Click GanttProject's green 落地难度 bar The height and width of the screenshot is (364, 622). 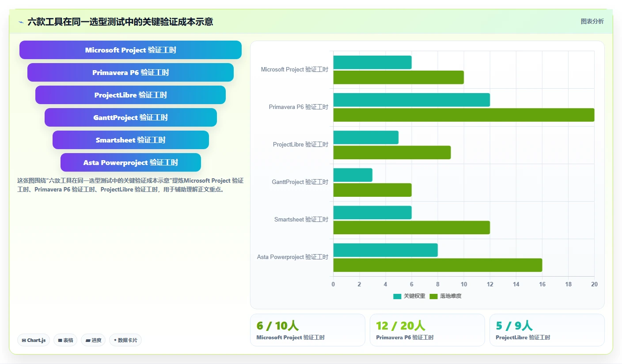click(372, 190)
